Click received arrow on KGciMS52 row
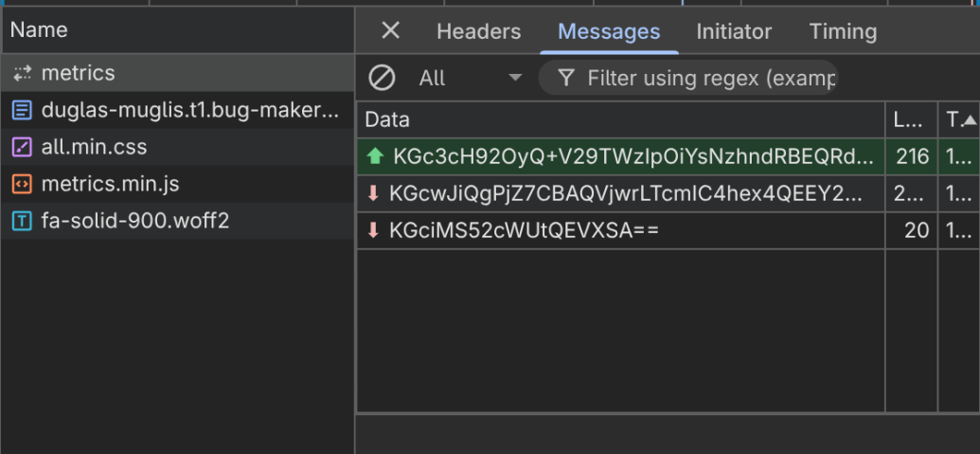980x454 pixels. (373, 230)
